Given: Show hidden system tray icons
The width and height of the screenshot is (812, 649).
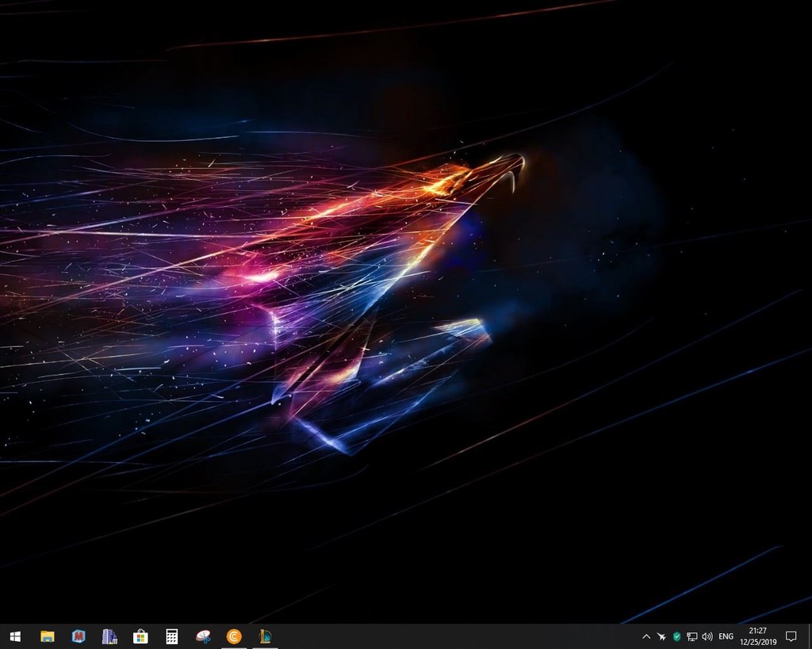Looking at the screenshot, I should tap(645, 636).
